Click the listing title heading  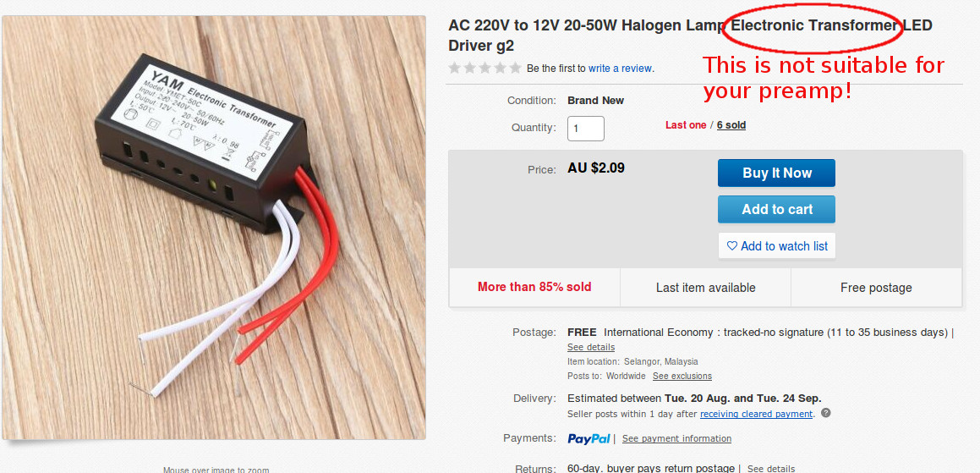tap(690, 36)
